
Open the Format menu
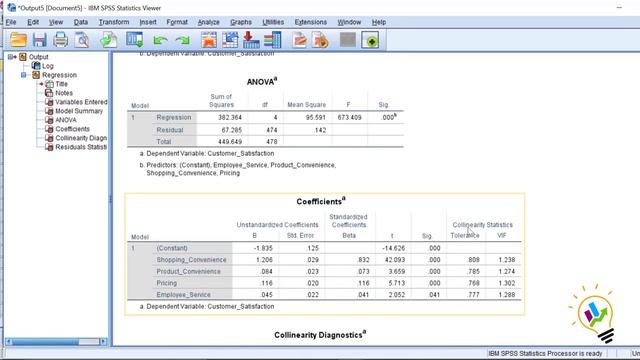click(x=177, y=22)
